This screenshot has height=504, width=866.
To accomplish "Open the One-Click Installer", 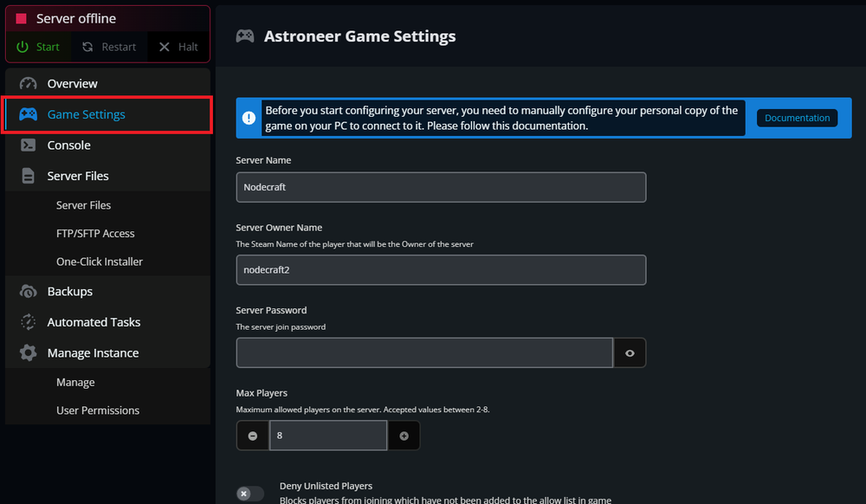I will pyautogui.click(x=98, y=261).
